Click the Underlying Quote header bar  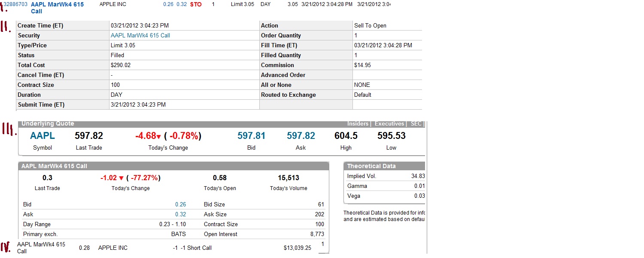(x=221, y=124)
